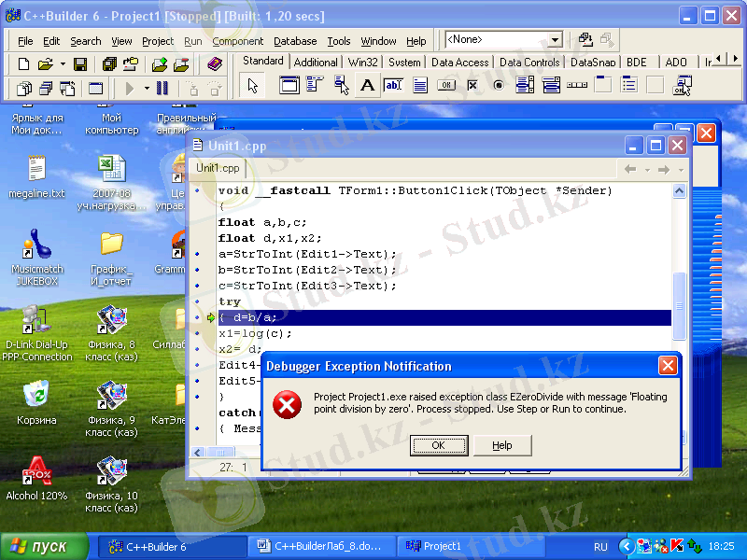The height and width of the screenshot is (560, 747).
Task: Select the Unit1.cpp editor tab
Action: [218, 168]
